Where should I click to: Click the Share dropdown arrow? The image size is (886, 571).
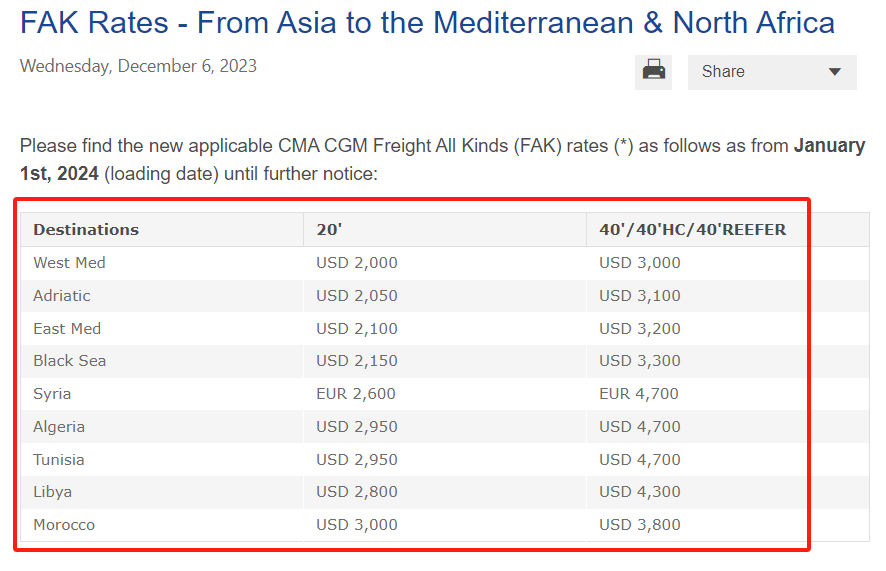(x=835, y=72)
